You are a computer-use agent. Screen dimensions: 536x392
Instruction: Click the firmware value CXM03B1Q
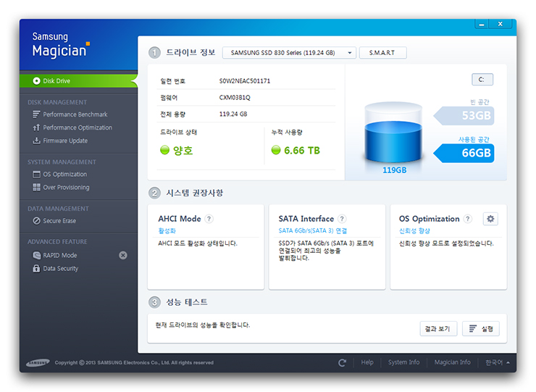[235, 98]
